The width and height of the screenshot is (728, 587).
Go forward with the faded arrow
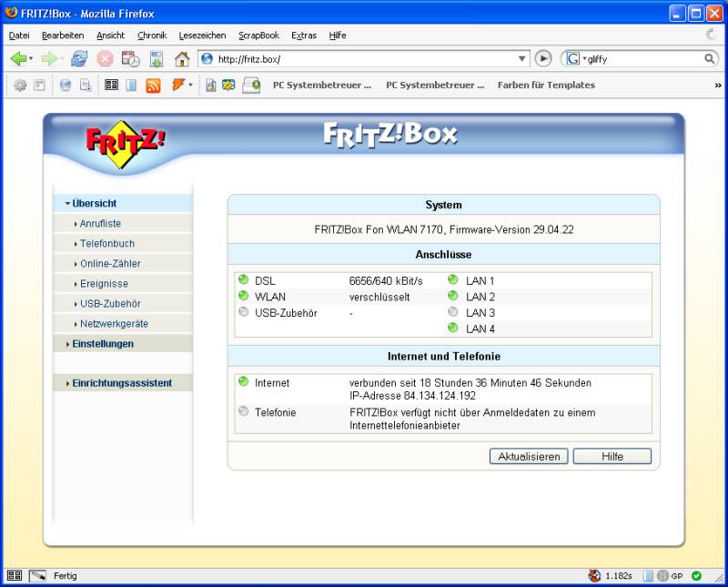(x=49, y=59)
